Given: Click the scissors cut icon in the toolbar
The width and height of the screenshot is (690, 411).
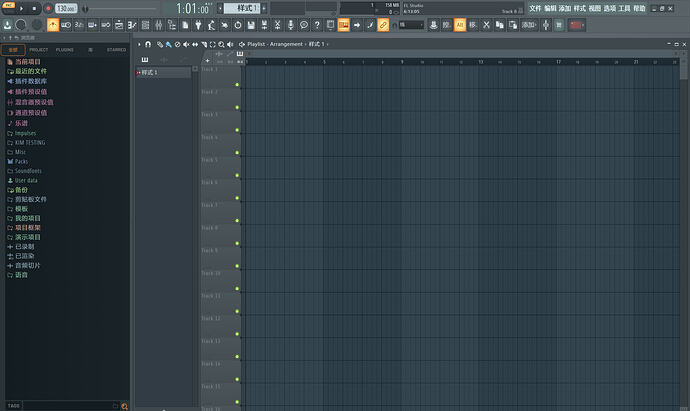Looking at the screenshot, I should (x=486, y=25).
